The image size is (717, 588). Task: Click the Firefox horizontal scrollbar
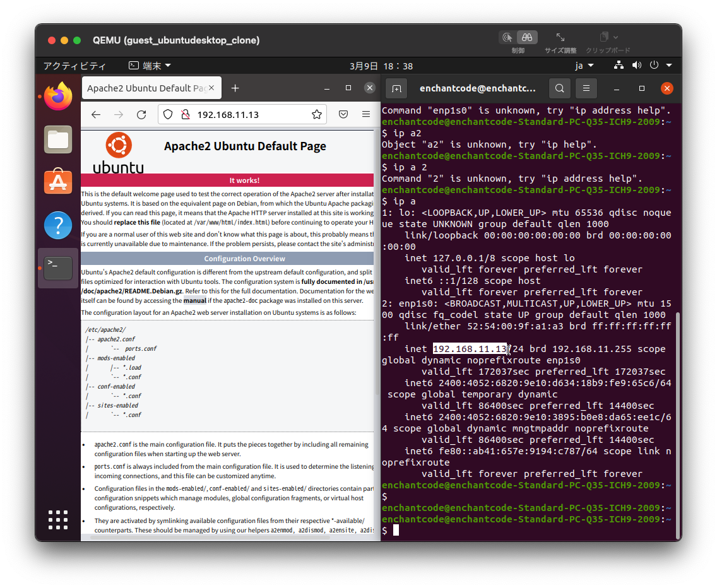click(210, 538)
